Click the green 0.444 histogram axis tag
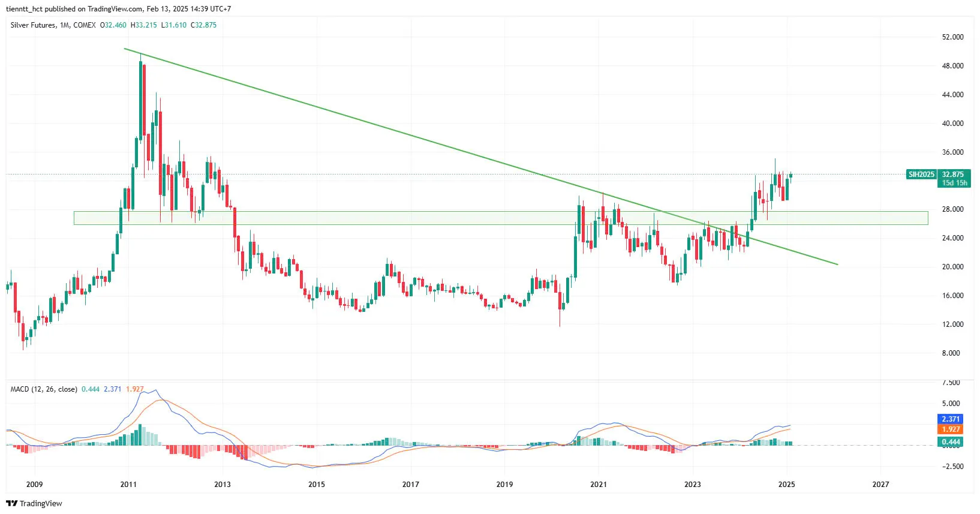 tap(951, 442)
